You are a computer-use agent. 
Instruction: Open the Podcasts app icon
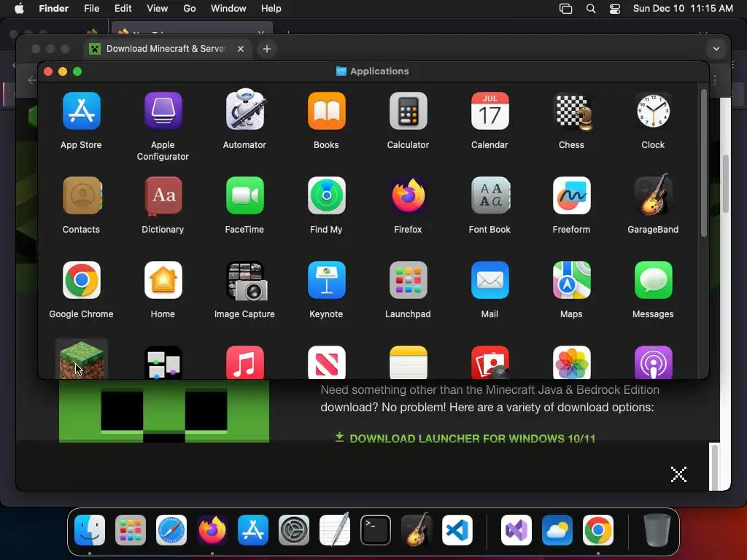[x=653, y=362]
